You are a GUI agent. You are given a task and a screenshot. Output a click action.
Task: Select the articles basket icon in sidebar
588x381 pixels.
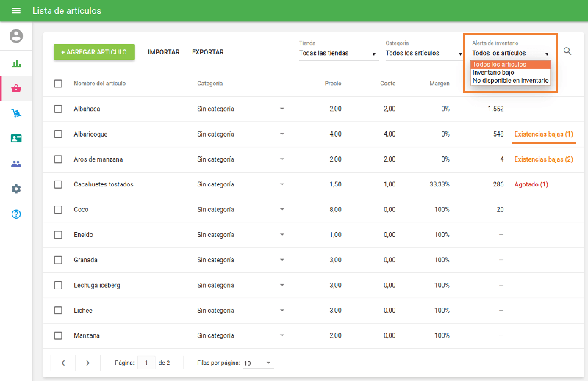16,89
